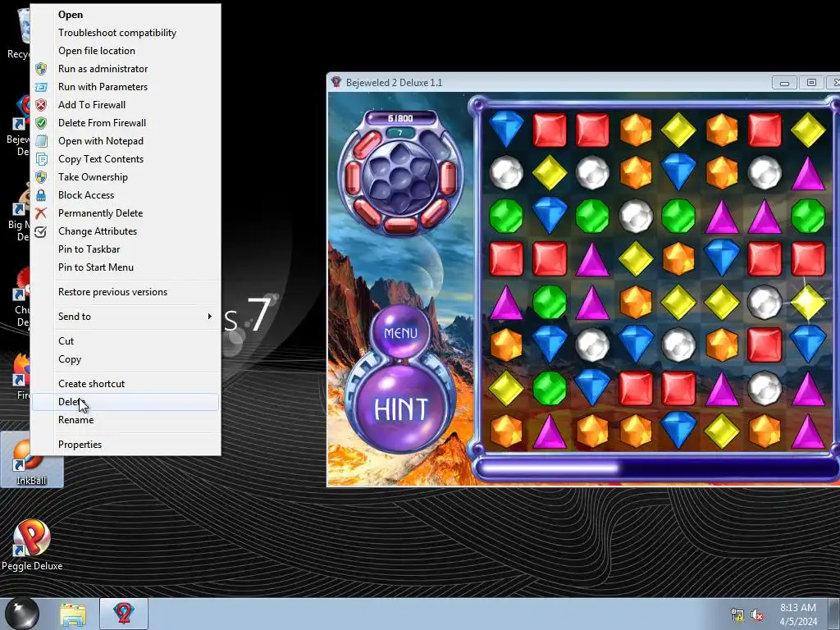Screen dimensions: 840x630
Task: Click the Bejeweled 2 Deluxe 1.1 title text
Action: 395,83
